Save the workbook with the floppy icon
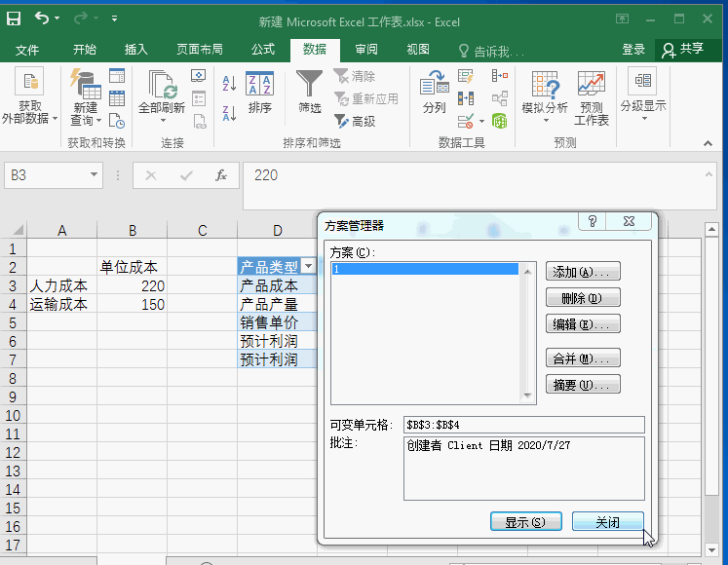 click(x=14, y=19)
